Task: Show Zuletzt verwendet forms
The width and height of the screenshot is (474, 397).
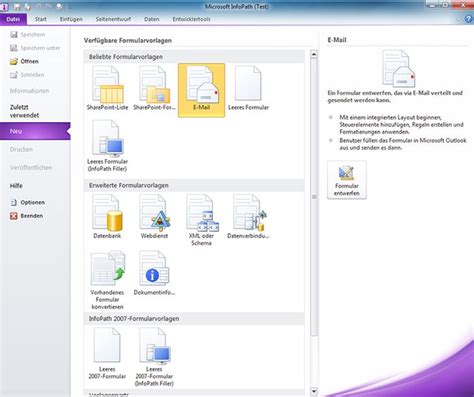Action: (x=24, y=111)
